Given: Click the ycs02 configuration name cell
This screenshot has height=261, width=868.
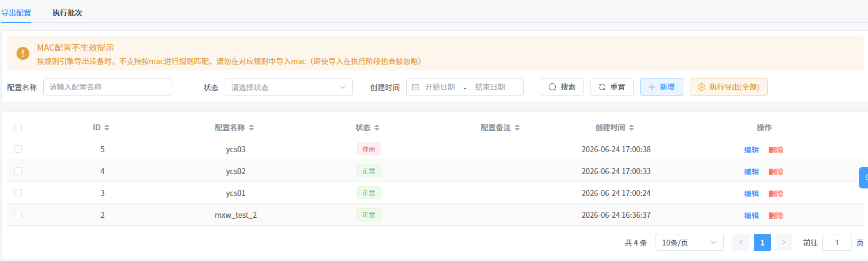Looking at the screenshot, I should 236,171.
